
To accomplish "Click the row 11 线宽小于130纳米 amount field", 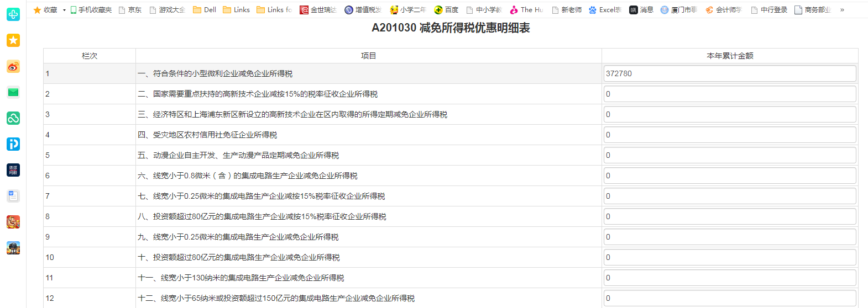I will pyautogui.click(x=730, y=278).
